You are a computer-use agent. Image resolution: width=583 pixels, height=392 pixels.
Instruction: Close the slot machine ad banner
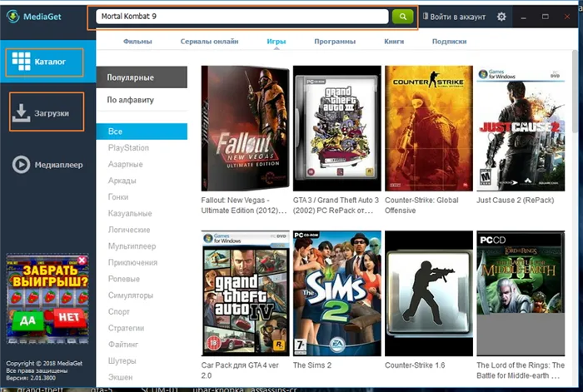click(x=82, y=260)
